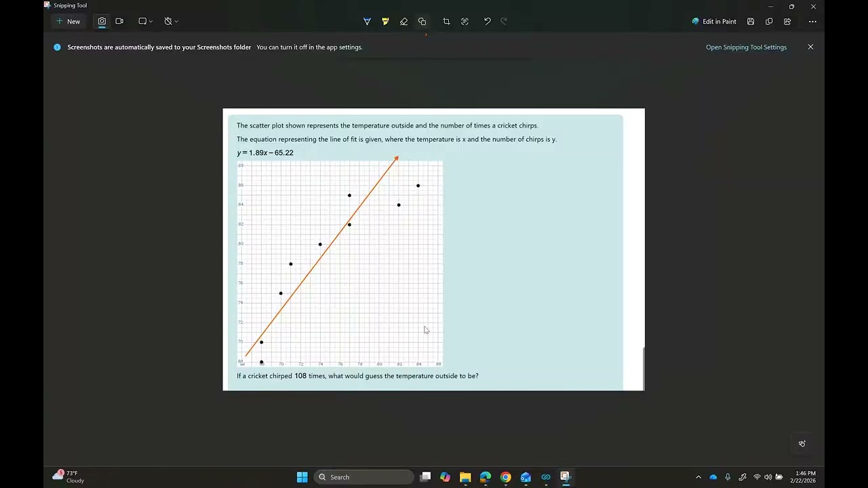Screen dimensions: 868x488
Task: Select the Ballpoint pen tool
Action: point(367,22)
